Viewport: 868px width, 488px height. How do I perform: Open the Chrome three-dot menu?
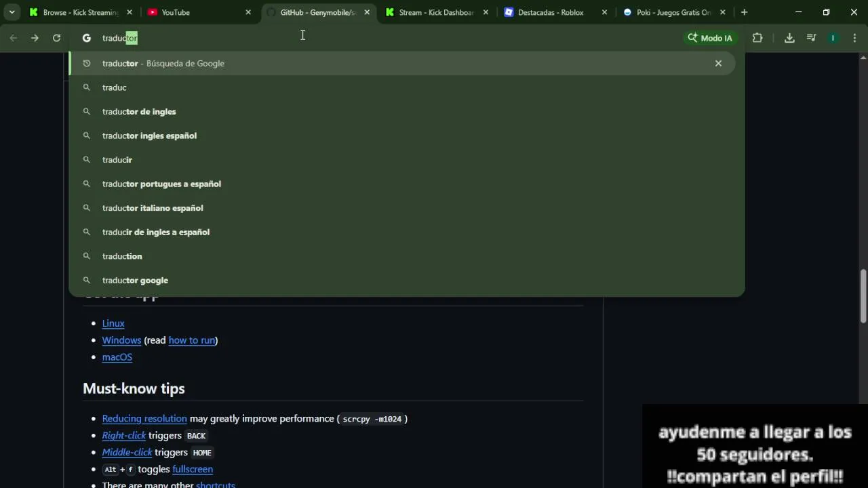coord(854,38)
